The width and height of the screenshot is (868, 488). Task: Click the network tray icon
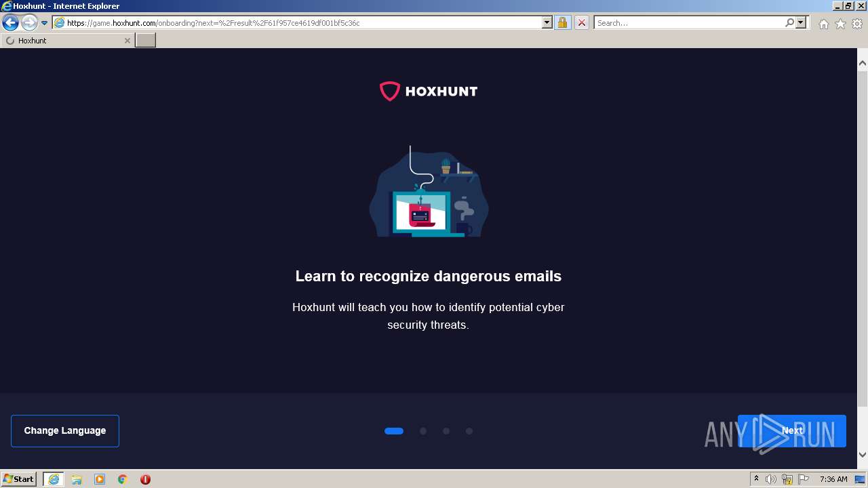(787, 479)
